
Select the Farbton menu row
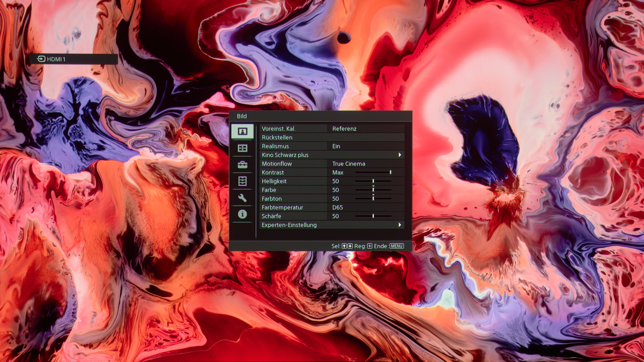[x=332, y=199]
